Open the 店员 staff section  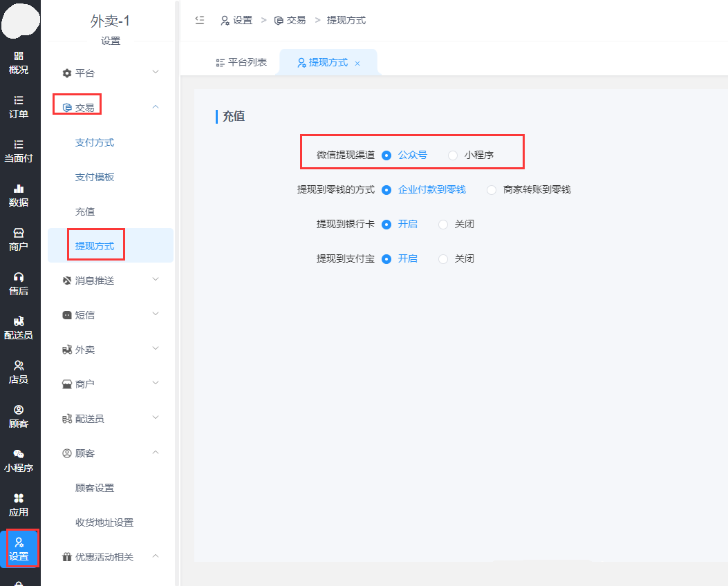tap(19, 372)
